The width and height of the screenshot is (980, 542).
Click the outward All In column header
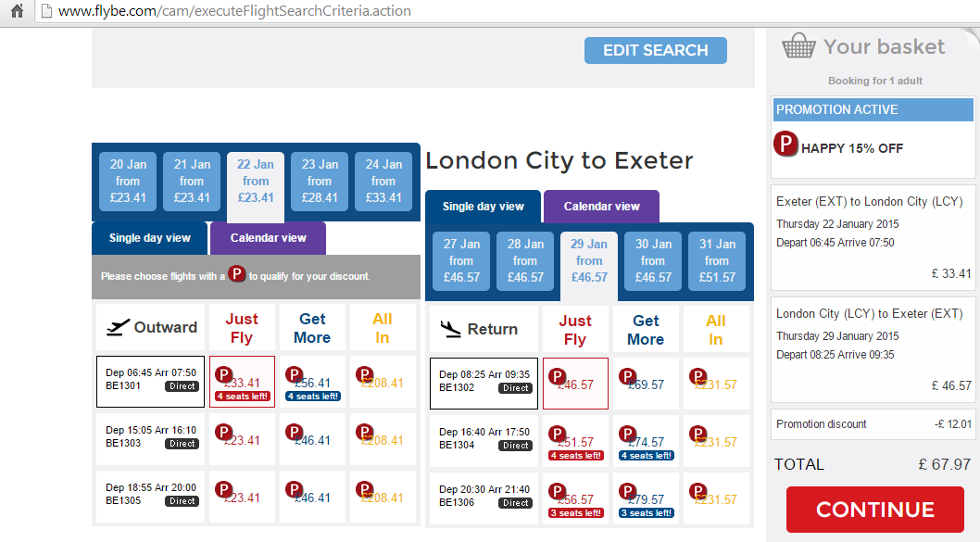click(x=383, y=328)
